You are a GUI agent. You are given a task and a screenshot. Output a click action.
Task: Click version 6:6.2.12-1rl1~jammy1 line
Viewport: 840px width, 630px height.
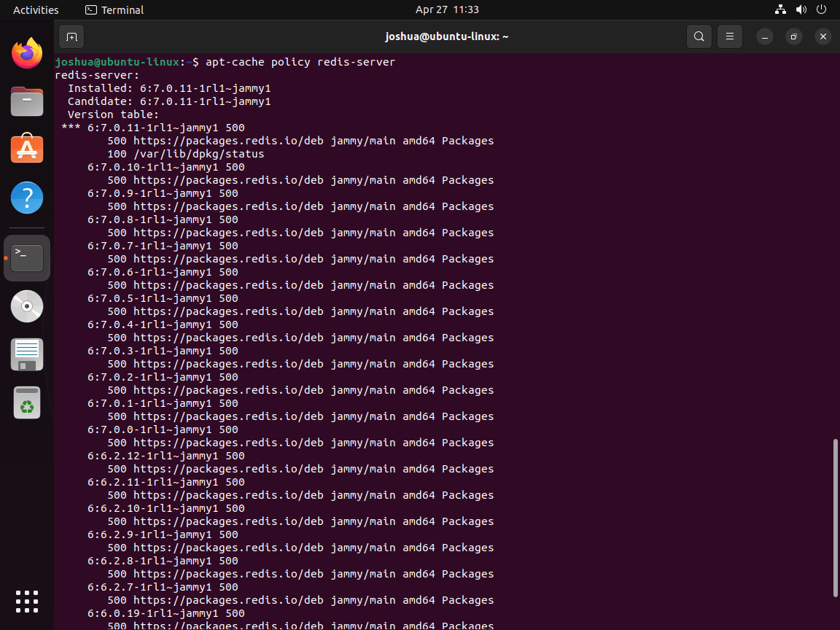[x=166, y=456]
